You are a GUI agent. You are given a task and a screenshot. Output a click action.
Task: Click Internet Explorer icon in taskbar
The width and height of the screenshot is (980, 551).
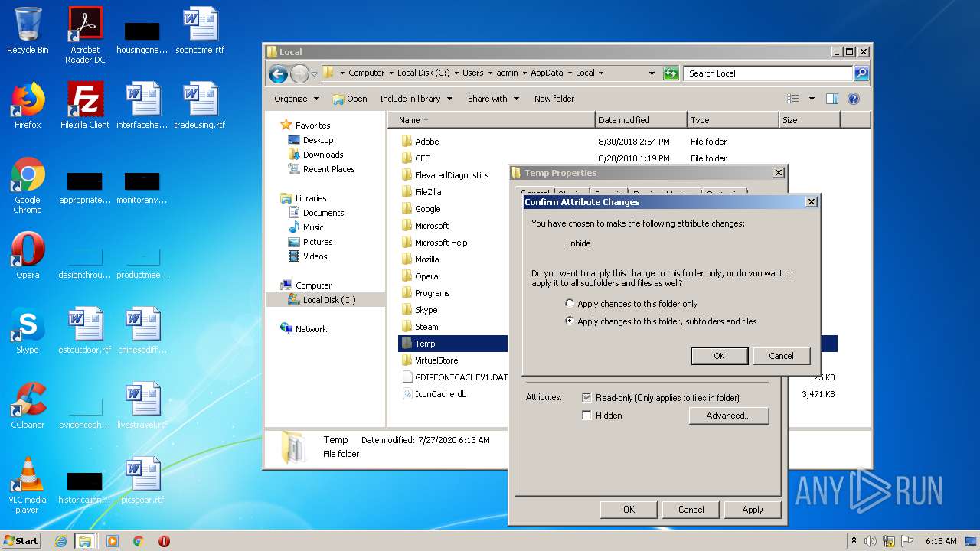pos(60,541)
